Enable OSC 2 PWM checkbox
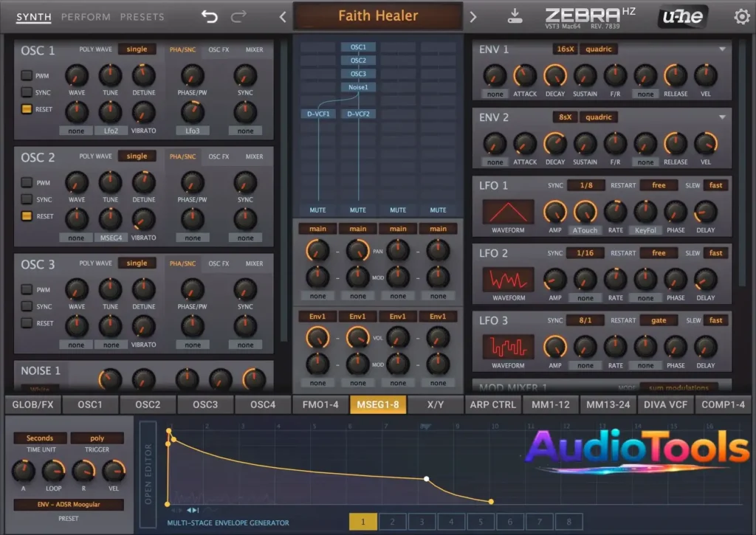 pos(27,182)
